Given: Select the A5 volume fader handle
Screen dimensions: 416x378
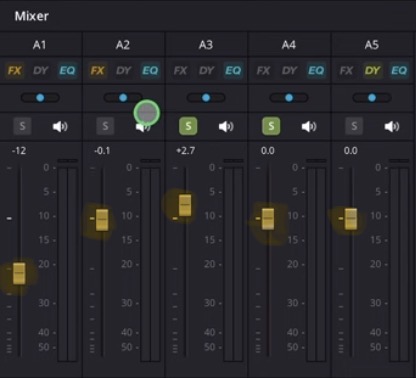Looking at the screenshot, I should point(351,219).
